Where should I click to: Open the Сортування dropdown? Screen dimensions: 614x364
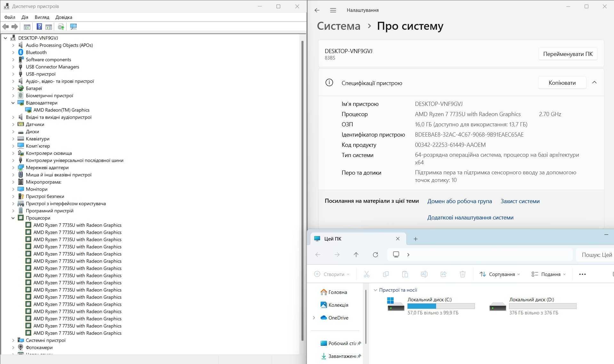[500, 274]
